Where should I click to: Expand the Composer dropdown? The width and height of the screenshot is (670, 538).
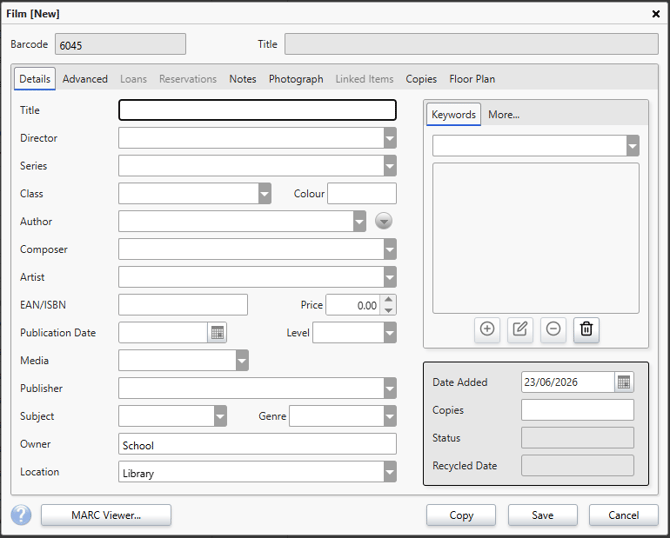click(x=390, y=250)
